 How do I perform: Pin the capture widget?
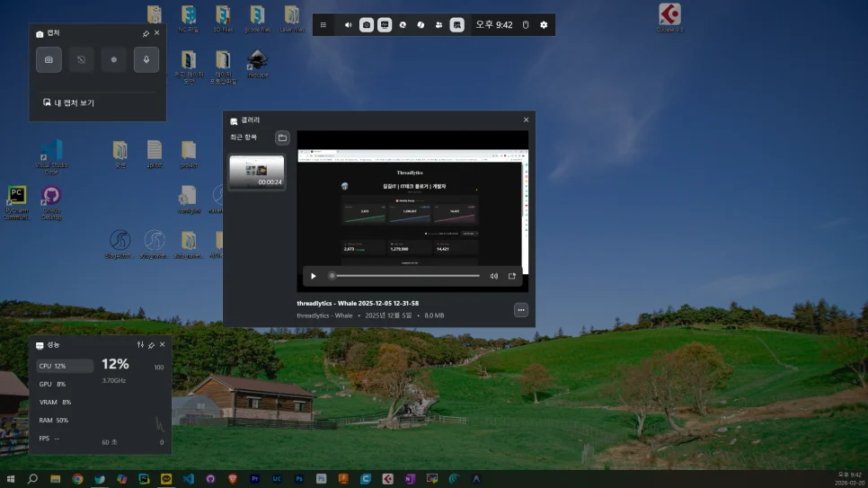click(146, 33)
